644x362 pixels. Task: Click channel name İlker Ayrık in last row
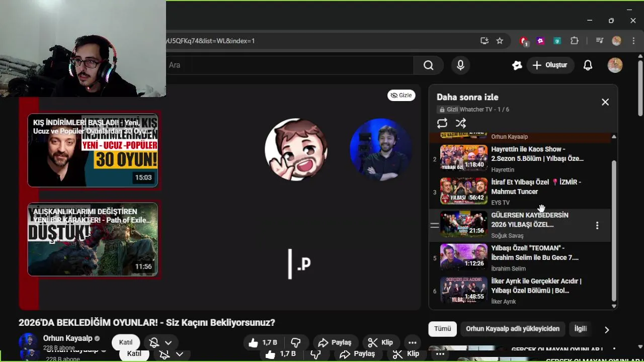pyautogui.click(x=504, y=302)
